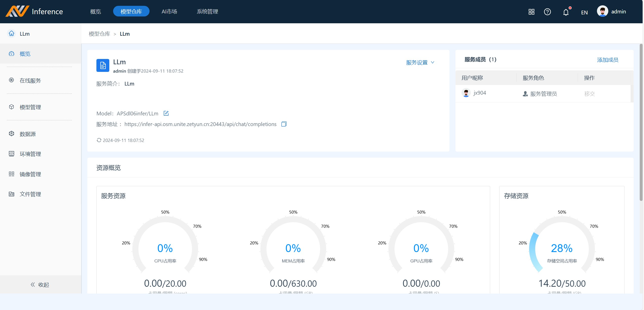This screenshot has width=644, height=310.
Task: Switch to the AI市场 tab
Action: click(x=169, y=11)
